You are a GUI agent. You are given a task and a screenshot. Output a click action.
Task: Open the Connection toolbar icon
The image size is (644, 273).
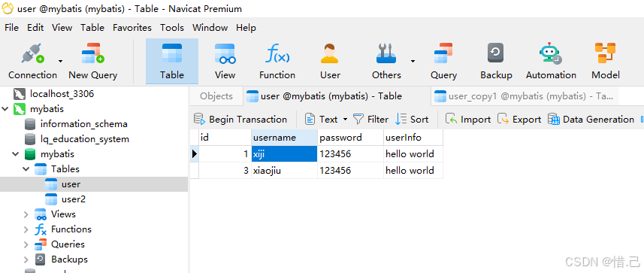click(32, 62)
